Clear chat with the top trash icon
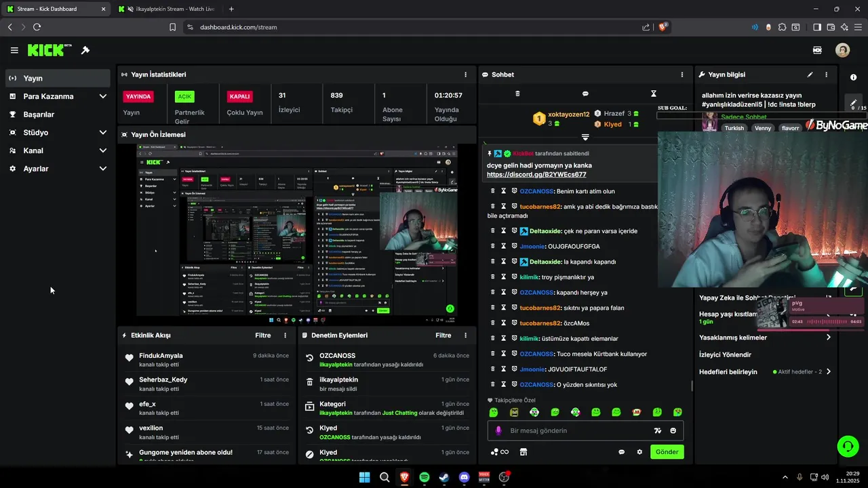Screen dimensions: 868x488 (517, 94)
